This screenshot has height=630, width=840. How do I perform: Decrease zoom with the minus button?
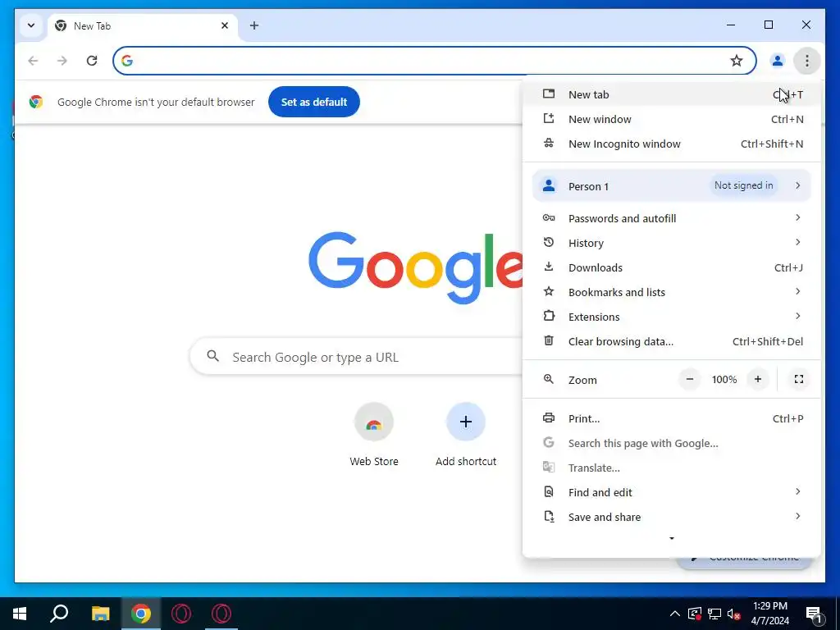point(690,379)
